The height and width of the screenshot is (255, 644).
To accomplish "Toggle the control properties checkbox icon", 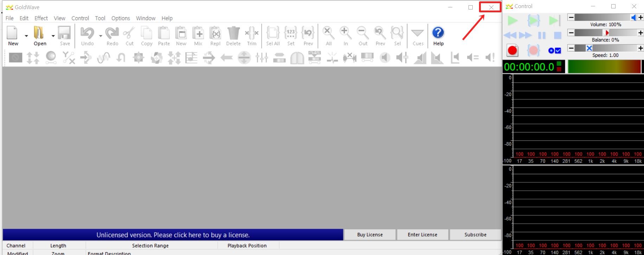I will tap(555, 51).
